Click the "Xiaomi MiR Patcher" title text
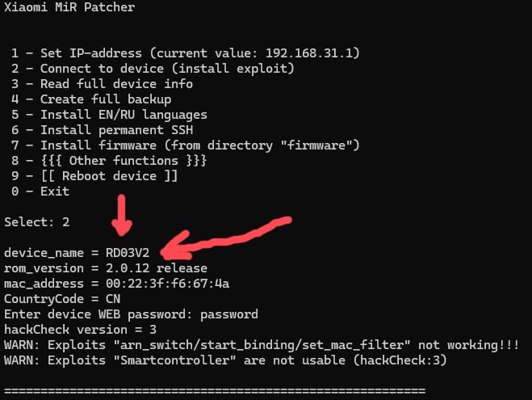The height and width of the screenshot is (400, 532). tap(69, 8)
